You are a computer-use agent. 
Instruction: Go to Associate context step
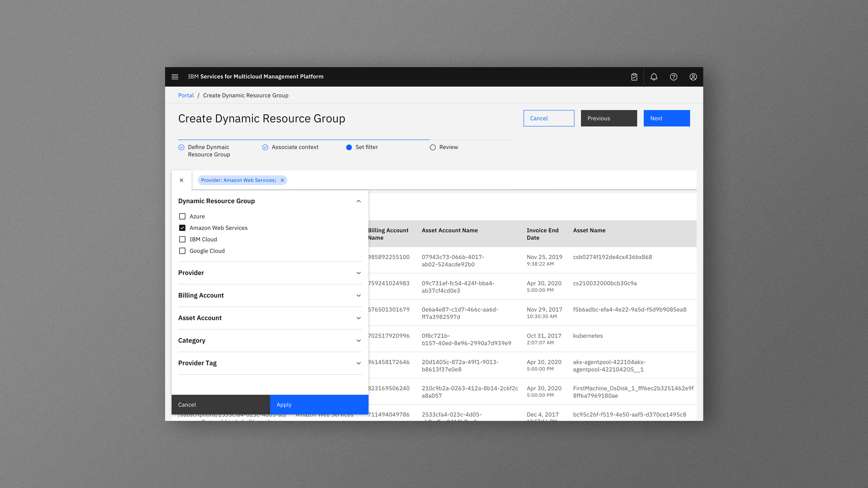click(290, 147)
